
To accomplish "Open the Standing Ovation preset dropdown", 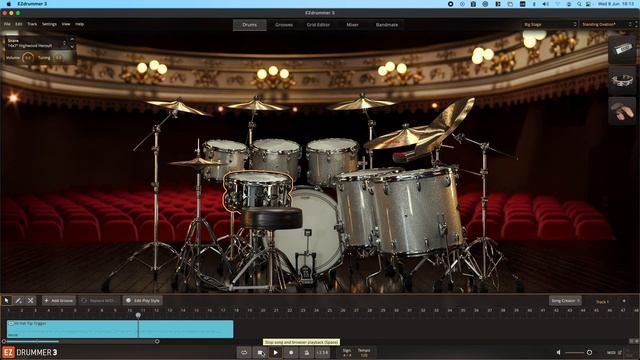I will tap(607, 24).
